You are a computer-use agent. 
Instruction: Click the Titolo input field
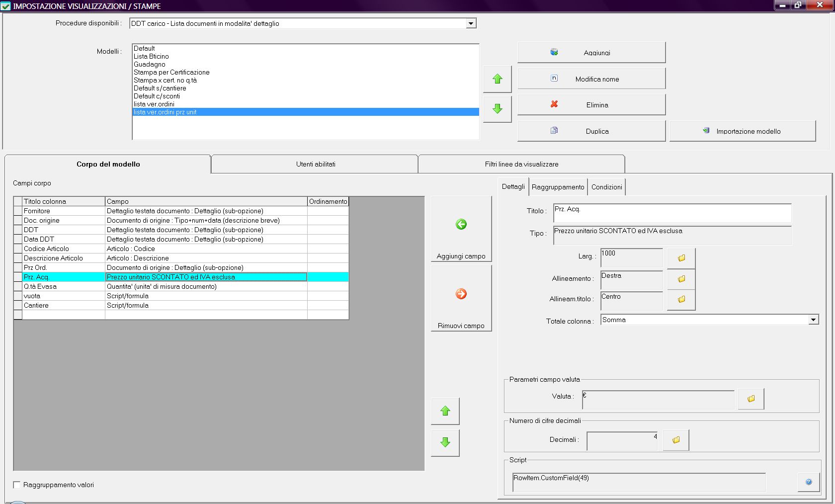(671, 213)
